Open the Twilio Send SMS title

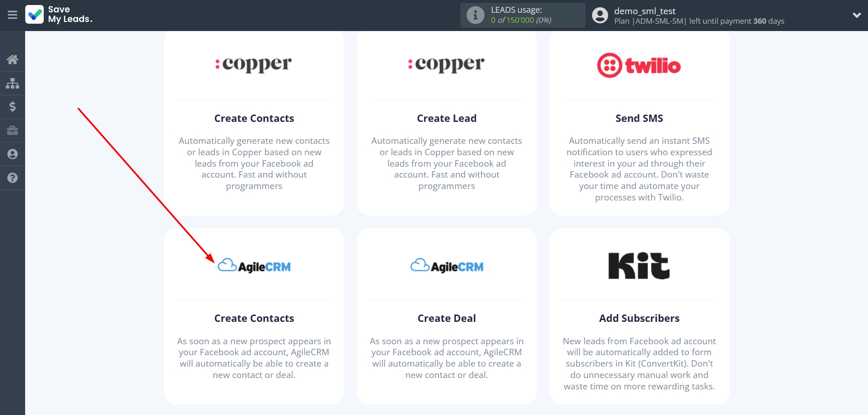pyautogui.click(x=639, y=119)
